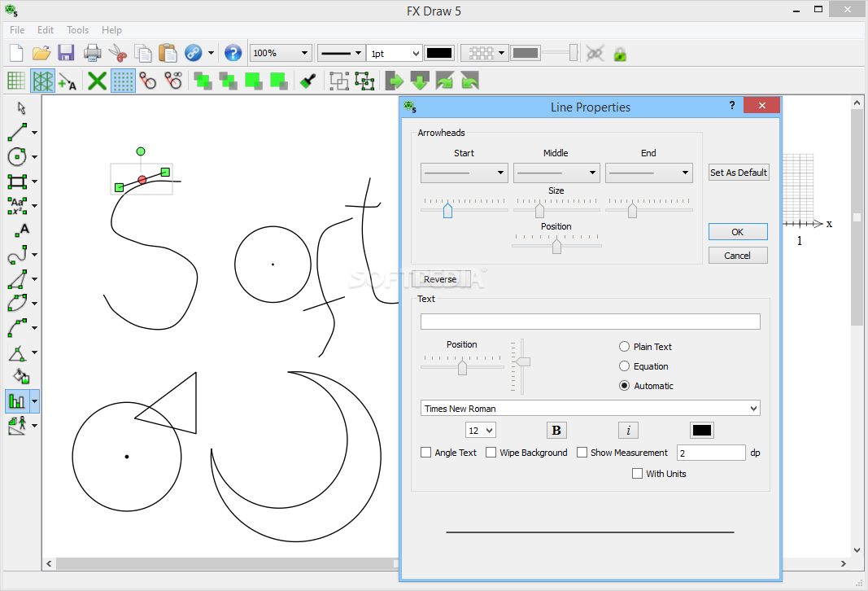Click the black text color swatch
868x591 pixels.
pyautogui.click(x=702, y=431)
